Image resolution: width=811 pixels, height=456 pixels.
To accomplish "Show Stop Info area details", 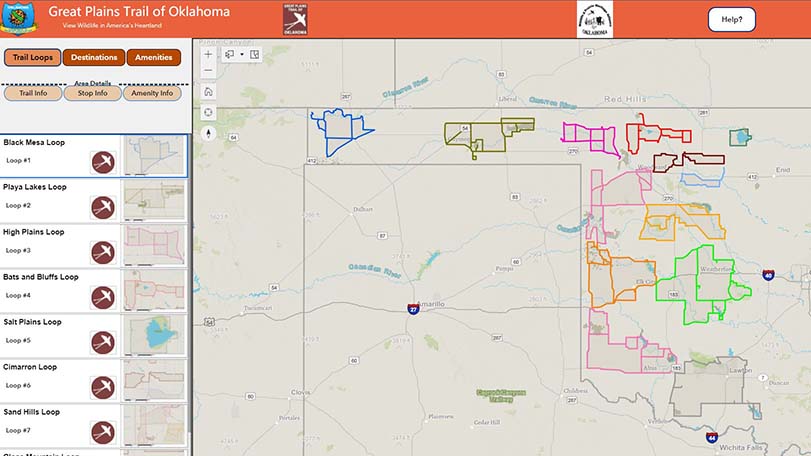I will (x=92, y=93).
